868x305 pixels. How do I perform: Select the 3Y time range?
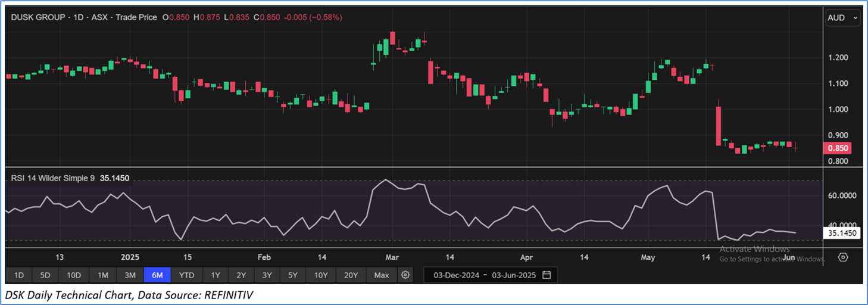(267, 275)
